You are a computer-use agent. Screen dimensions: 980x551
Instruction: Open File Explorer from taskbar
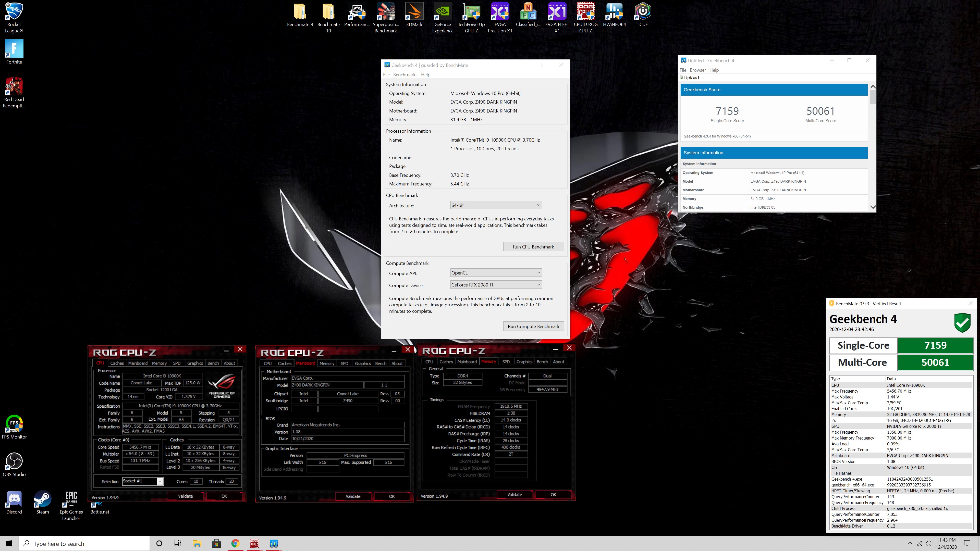point(197,543)
